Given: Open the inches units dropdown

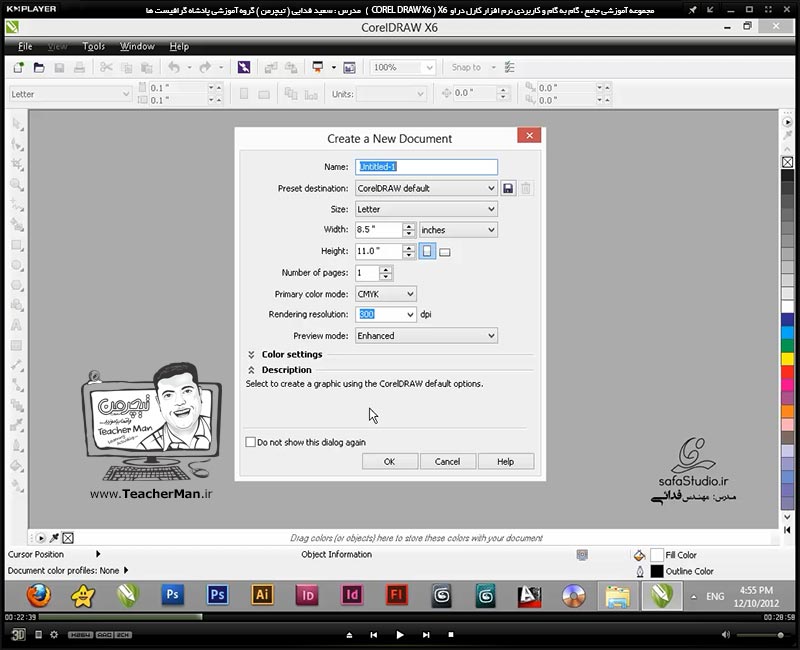Looking at the screenshot, I should (x=458, y=230).
